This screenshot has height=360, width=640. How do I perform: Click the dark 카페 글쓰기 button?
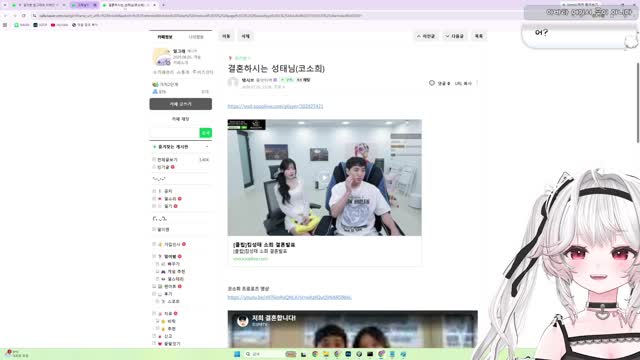pyautogui.click(x=180, y=104)
